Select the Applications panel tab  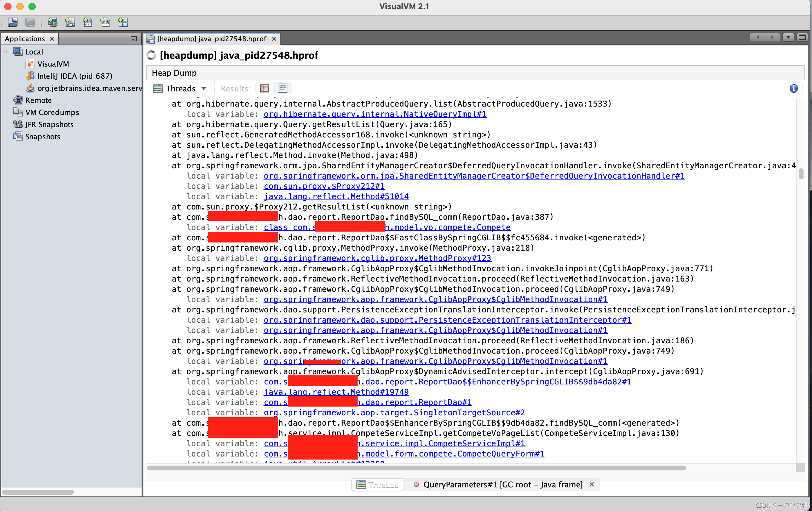click(25, 39)
